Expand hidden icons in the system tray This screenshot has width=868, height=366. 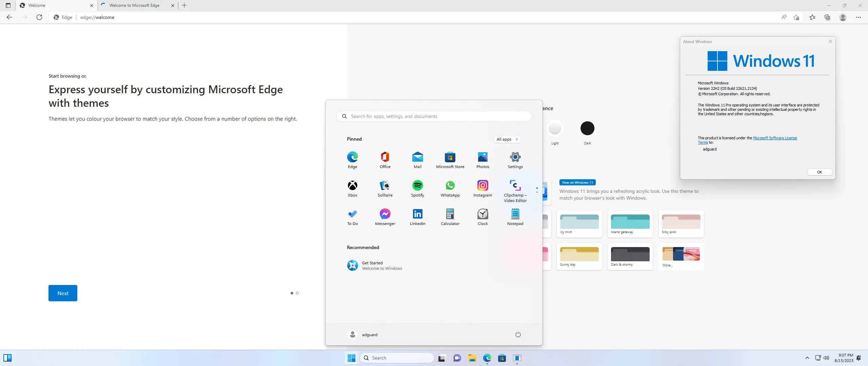click(807, 358)
